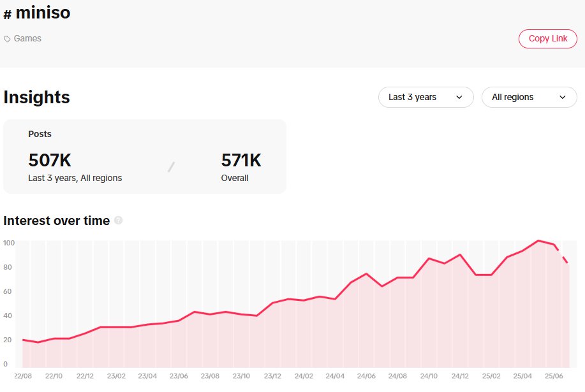Viewport: 585px width, 392px height.
Task: Click the 22/10 axis label
Action: [54, 376]
